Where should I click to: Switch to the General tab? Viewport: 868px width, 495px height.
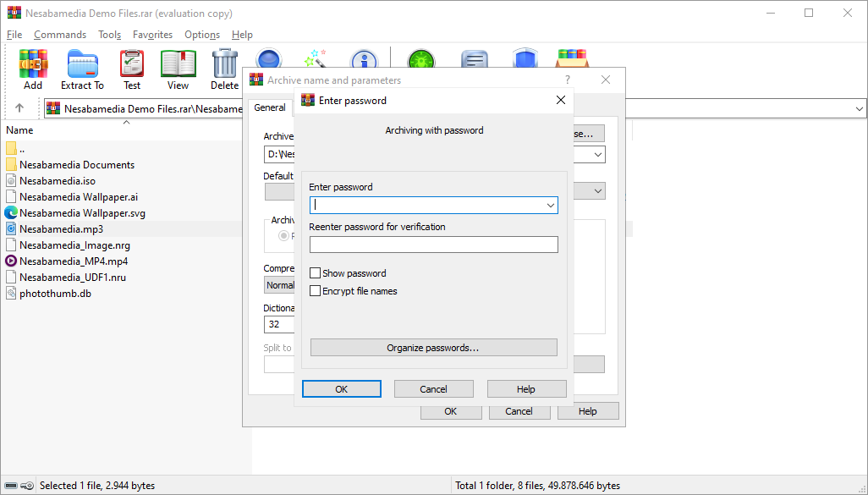coord(270,107)
